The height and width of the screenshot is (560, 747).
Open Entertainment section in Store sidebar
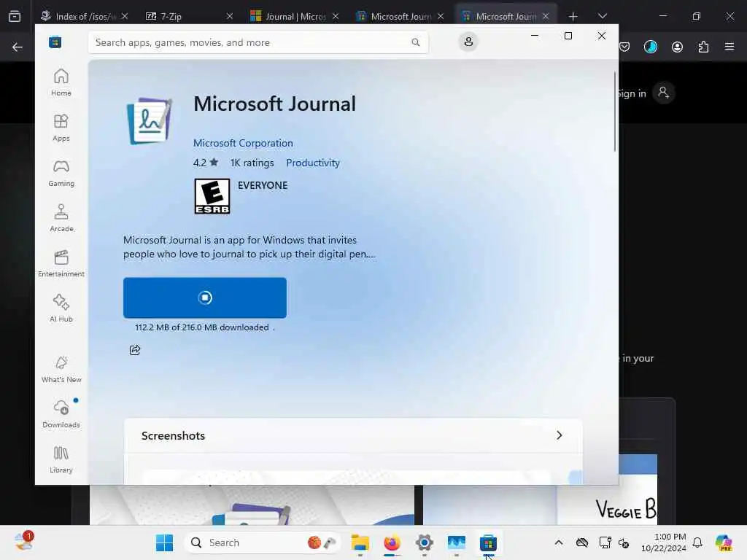[x=61, y=263]
